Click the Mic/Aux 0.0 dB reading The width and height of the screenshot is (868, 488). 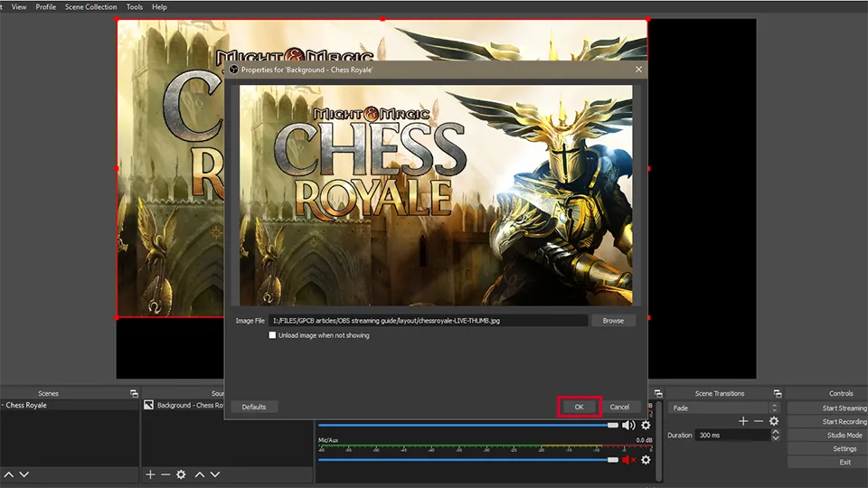(x=644, y=440)
